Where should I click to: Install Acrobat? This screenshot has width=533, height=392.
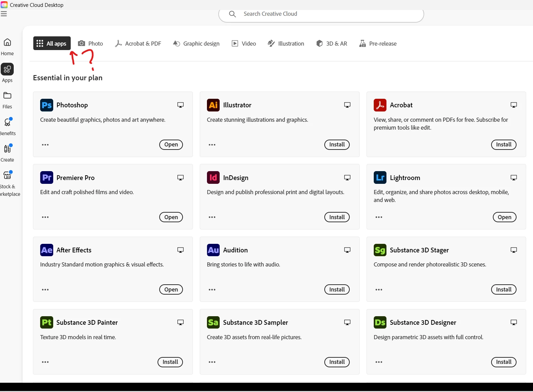503,145
